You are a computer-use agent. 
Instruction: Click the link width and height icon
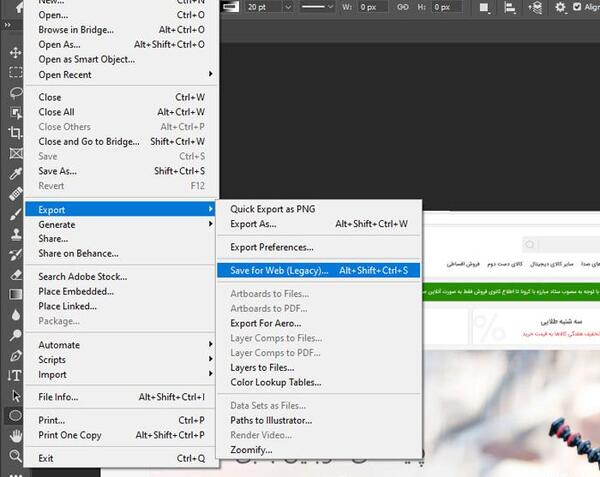click(x=403, y=7)
